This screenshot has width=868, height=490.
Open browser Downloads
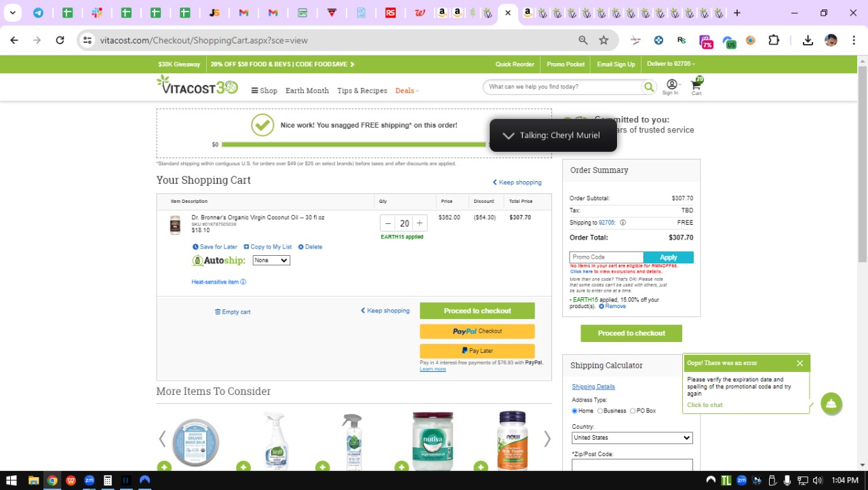tap(808, 40)
